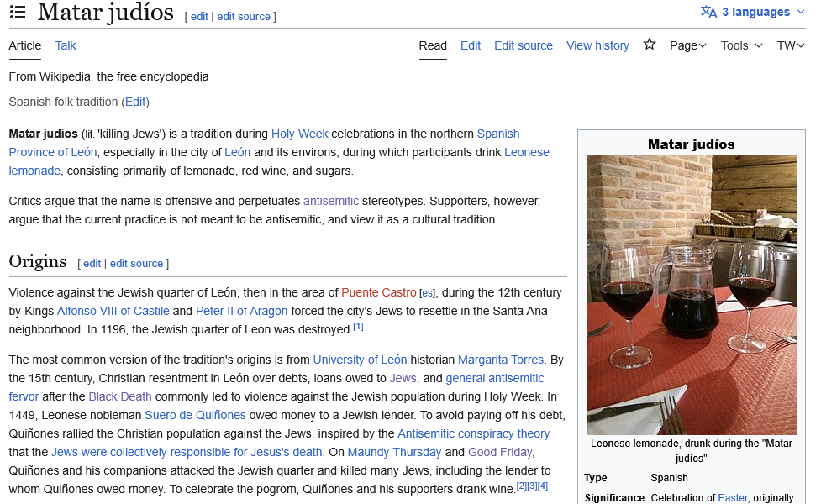
Task: Expand the Page dropdown menu
Action: tap(687, 45)
